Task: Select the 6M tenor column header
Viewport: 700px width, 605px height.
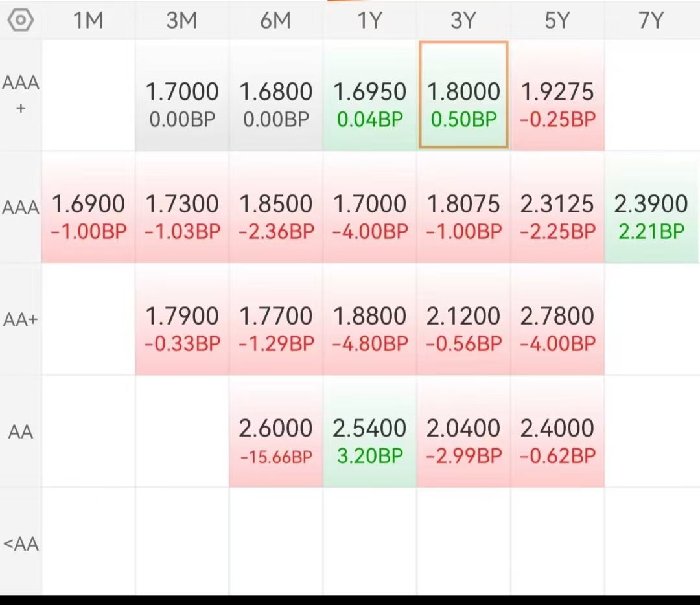Action: click(x=276, y=21)
